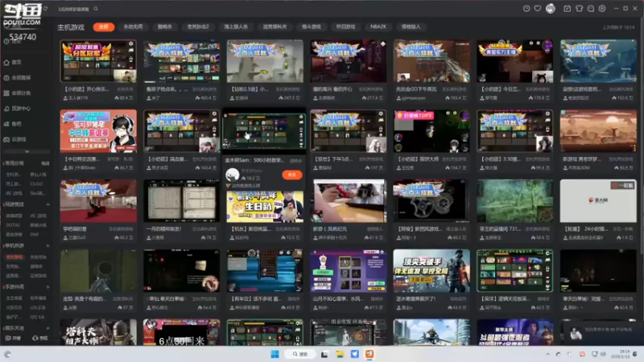
Task: Open the fourth sidebar item below 全部分类
Action: pos(17,109)
